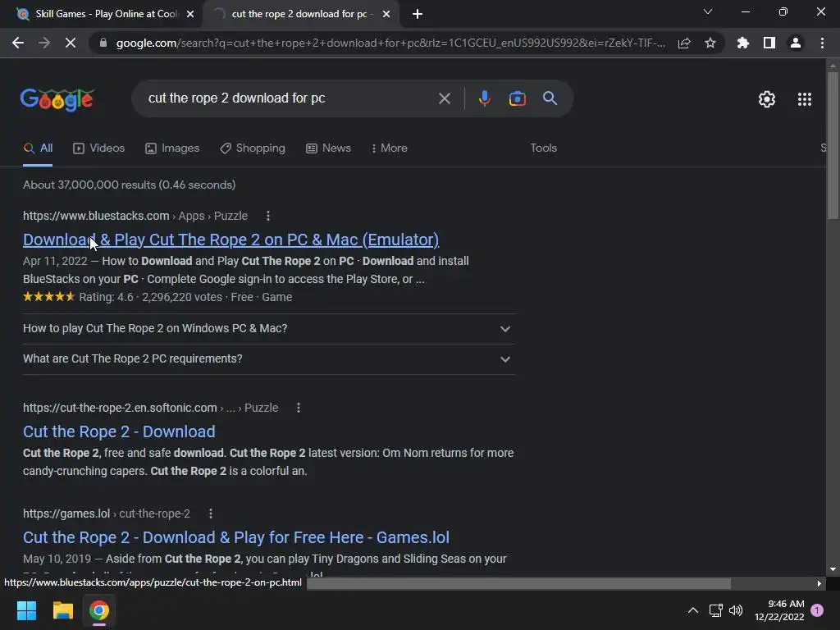840x630 pixels.
Task: Stop loading the page
Action: (71, 43)
